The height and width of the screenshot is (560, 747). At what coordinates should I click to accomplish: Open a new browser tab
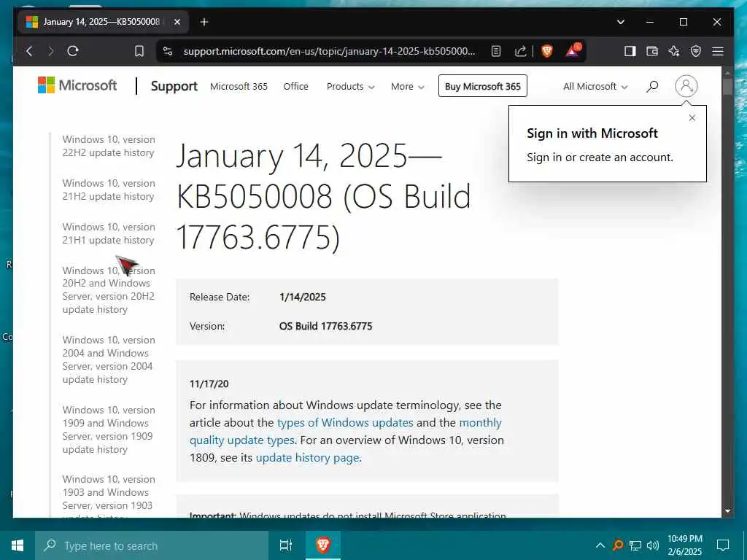point(204,22)
